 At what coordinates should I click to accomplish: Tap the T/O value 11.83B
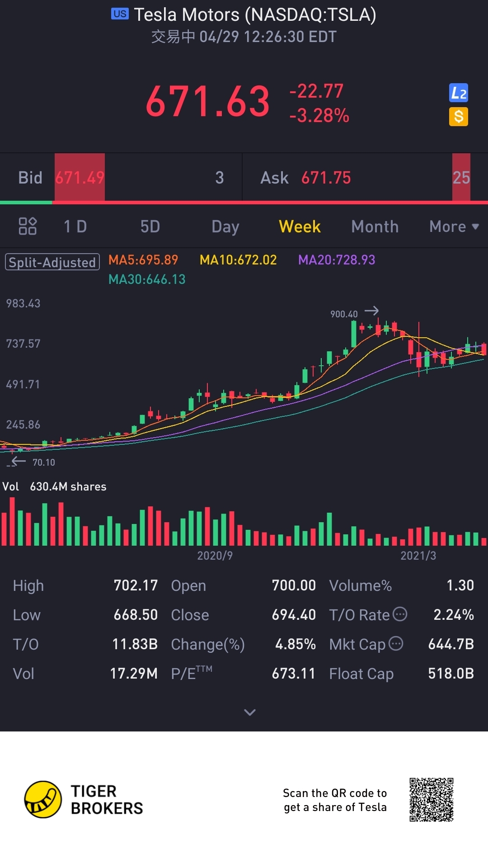point(135,644)
